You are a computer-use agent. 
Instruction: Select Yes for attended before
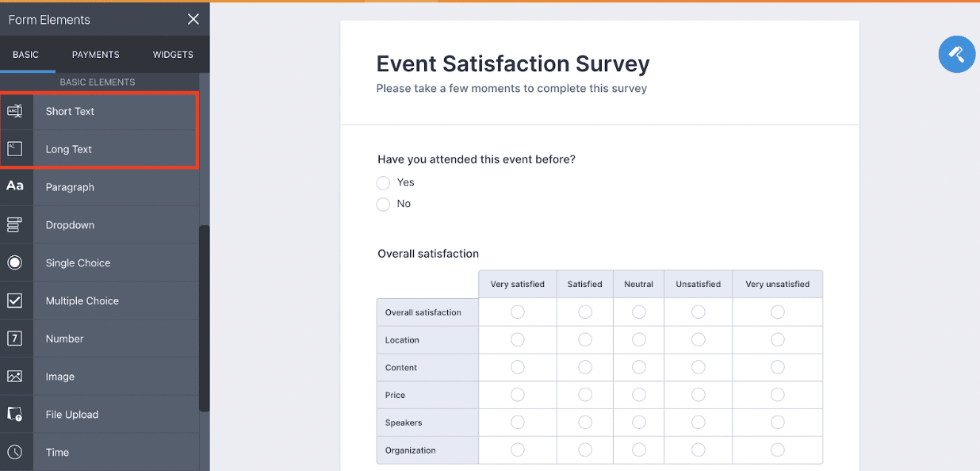click(x=383, y=183)
